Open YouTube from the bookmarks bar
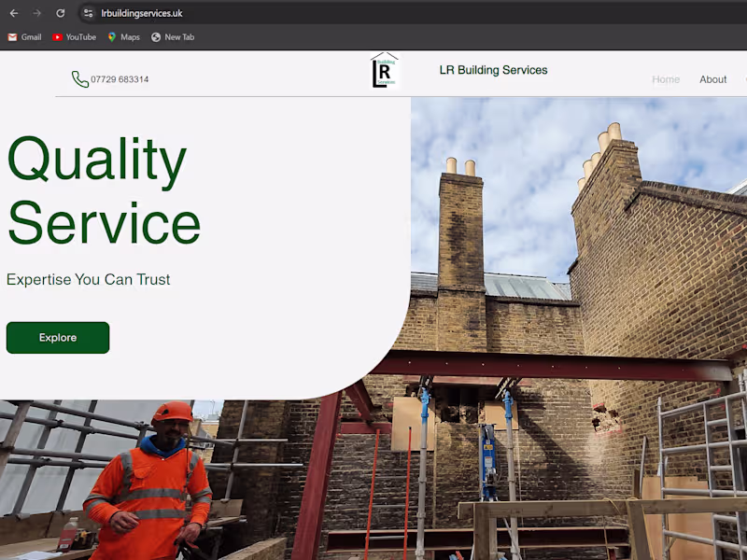The image size is (747, 560). coord(58,37)
